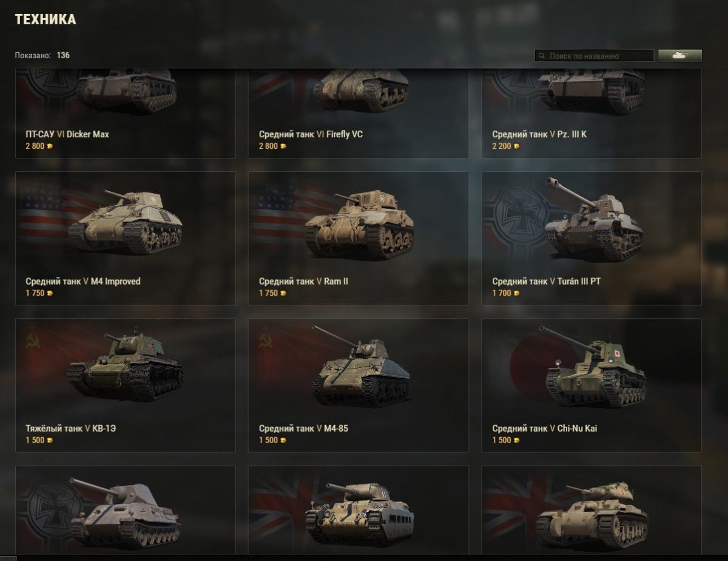This screenshot has width=728, height=561.
Task: Select the Firefly VC medium tank card
Action: click(358, 113)
